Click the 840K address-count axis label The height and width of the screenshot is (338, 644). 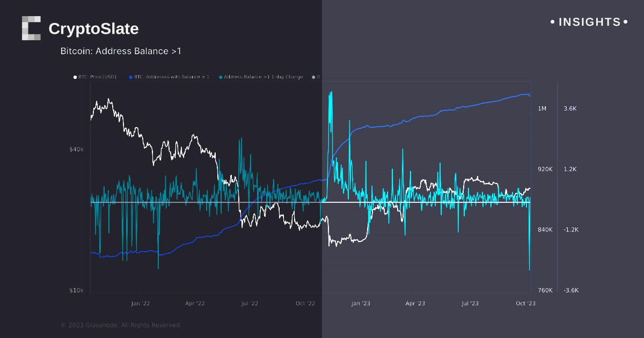[545, 230]
